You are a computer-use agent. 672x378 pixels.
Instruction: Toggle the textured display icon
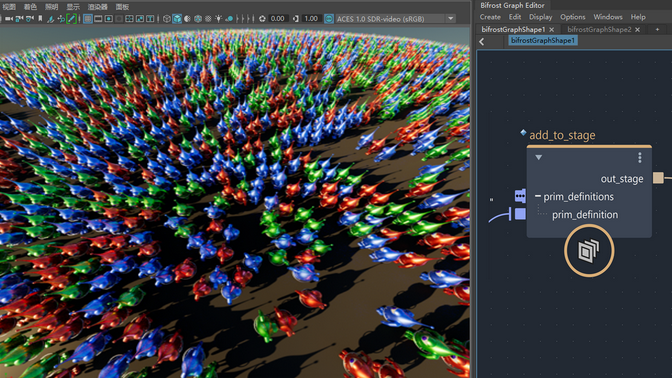click(208, 19)
